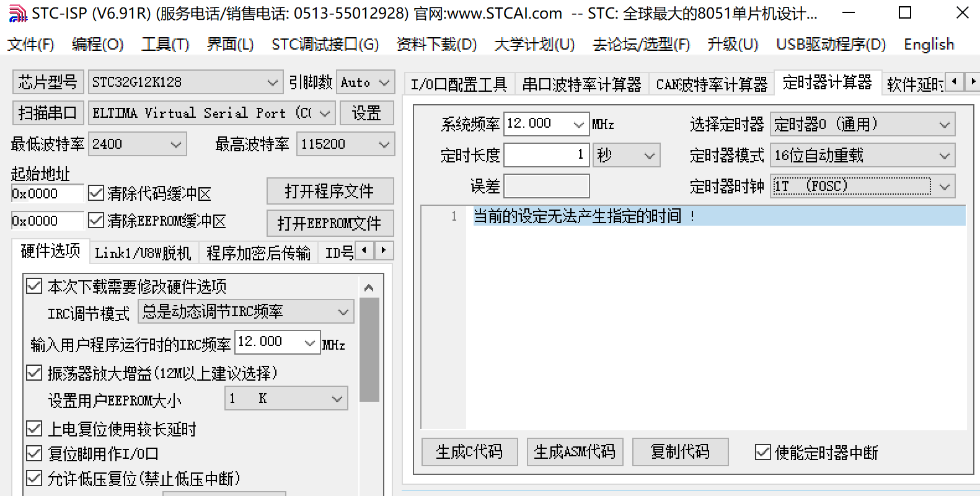The image size is (980, 496).
Task: Toggle 本次下载需要修改硬件选项 checkbox
Action: [33, 286]
